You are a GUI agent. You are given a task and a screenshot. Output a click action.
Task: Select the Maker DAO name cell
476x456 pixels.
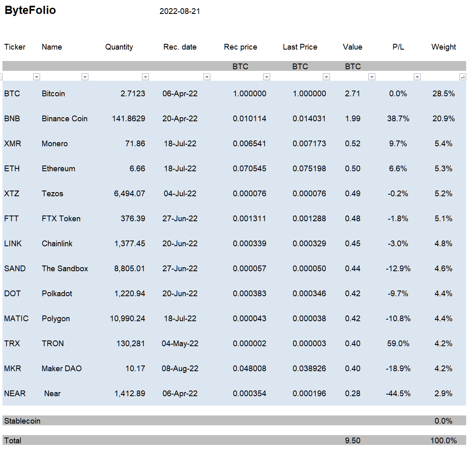tap(62, 368)
